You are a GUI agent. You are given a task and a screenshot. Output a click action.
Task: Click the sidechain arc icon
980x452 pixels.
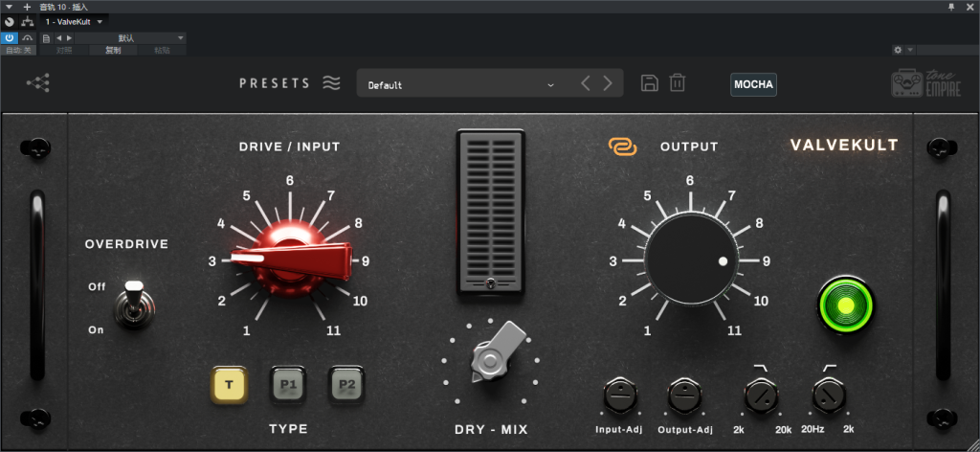tap(28, 38)
